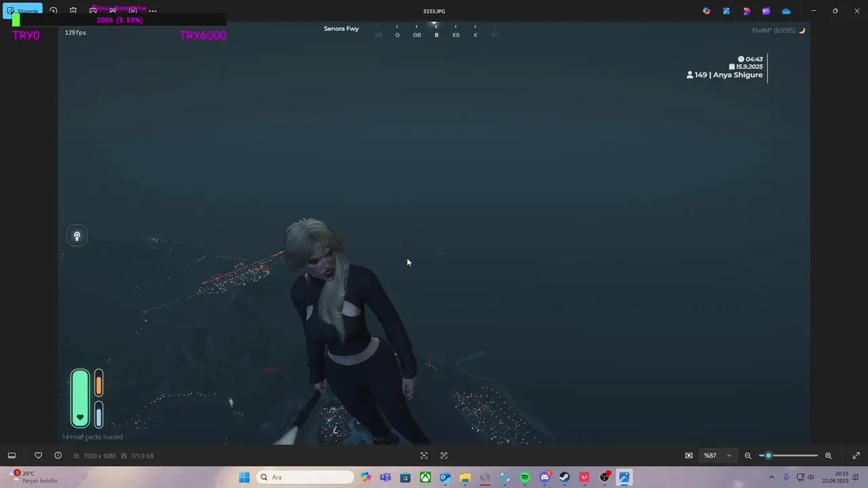Expand the hidden system tray icons chevron
The width and height of the screenshot is (868, 488).
pos(771,477)
